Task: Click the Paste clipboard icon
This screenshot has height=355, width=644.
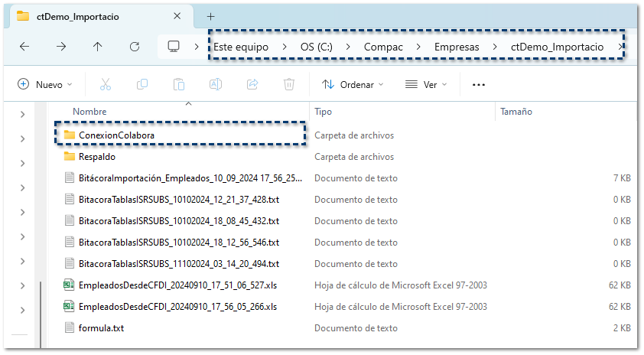Action: 179,85
